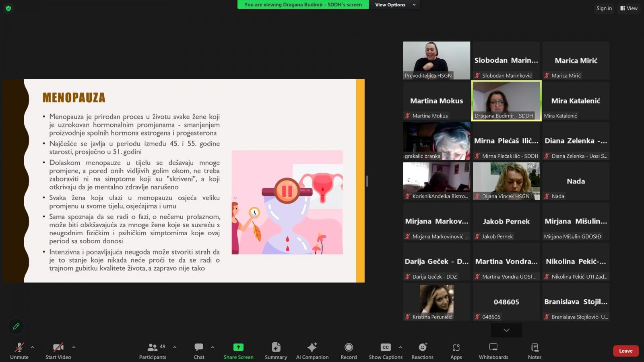The image size is (644, 362).
Task: Start recording the meeting
Action: [349, 350]
